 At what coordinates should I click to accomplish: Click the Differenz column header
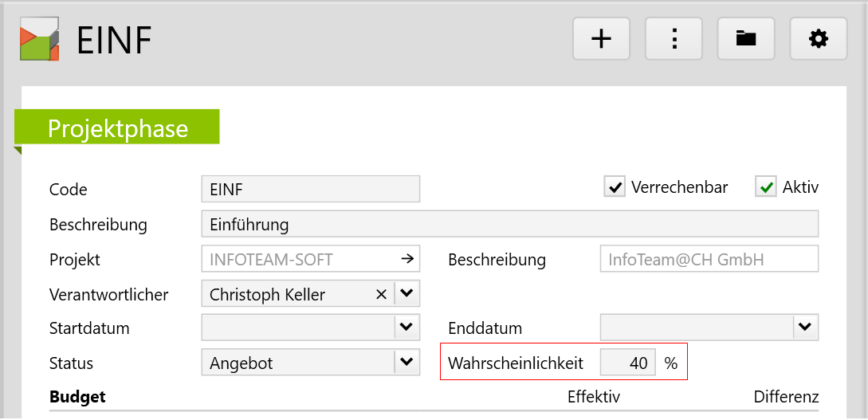click(786, 397)
